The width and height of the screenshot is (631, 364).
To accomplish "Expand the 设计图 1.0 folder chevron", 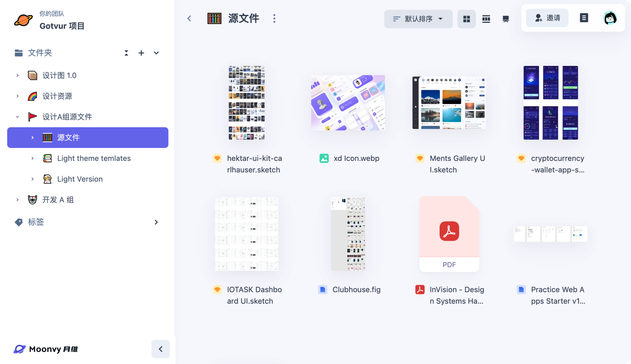I will 18,76.
